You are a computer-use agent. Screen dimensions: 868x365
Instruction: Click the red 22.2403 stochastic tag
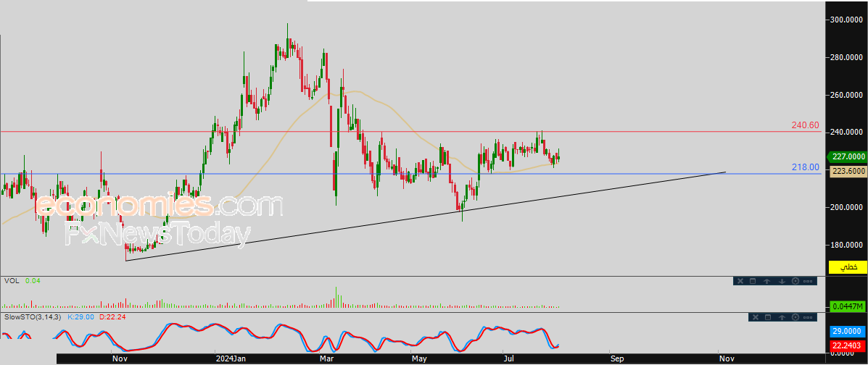847,346
